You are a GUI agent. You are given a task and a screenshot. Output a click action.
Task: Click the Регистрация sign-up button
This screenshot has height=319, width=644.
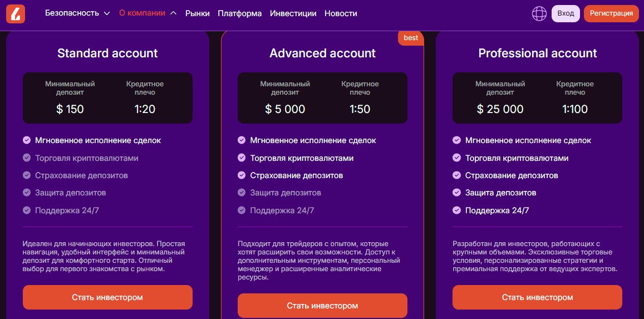(611, 13)
